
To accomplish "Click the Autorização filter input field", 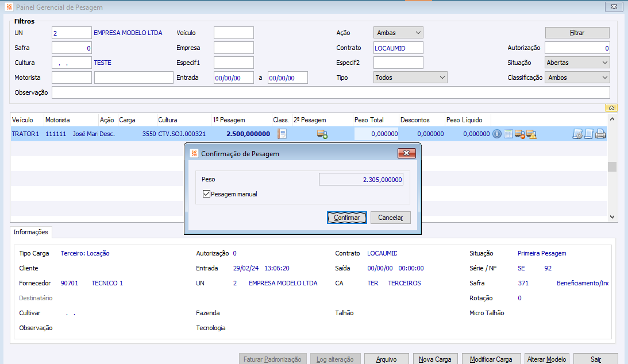I will pyautogui.click(x=577, y=48).
